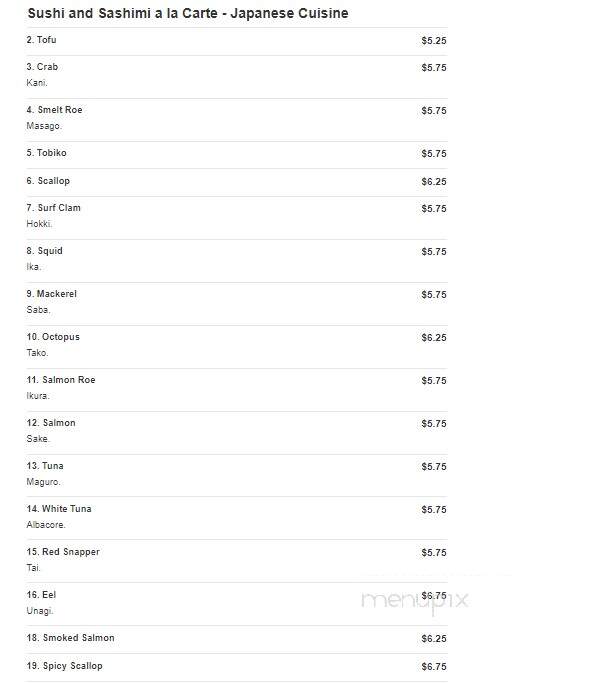The width and height of the screenshot is (594, 683).
Task: Click the menupix watermark logo
Action: 415,601
